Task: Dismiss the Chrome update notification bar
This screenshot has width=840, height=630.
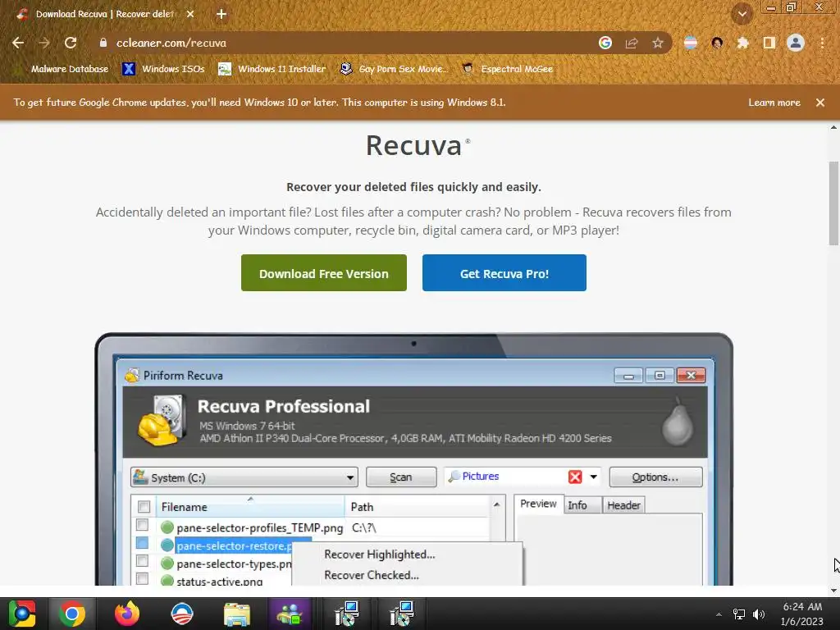Action: [x=820, y=103]
